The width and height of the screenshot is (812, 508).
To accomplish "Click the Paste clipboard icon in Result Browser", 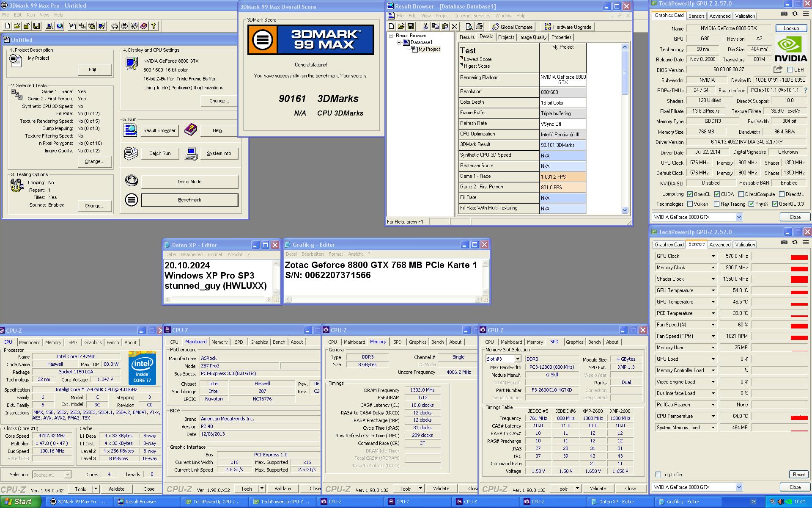I will pyautogui.click(x=445, y=26).
